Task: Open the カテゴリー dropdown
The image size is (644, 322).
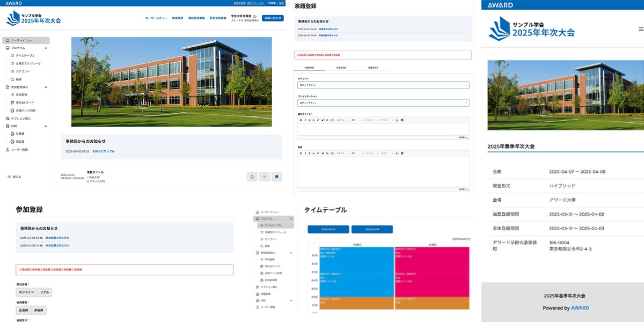Action: coord(383,85)
